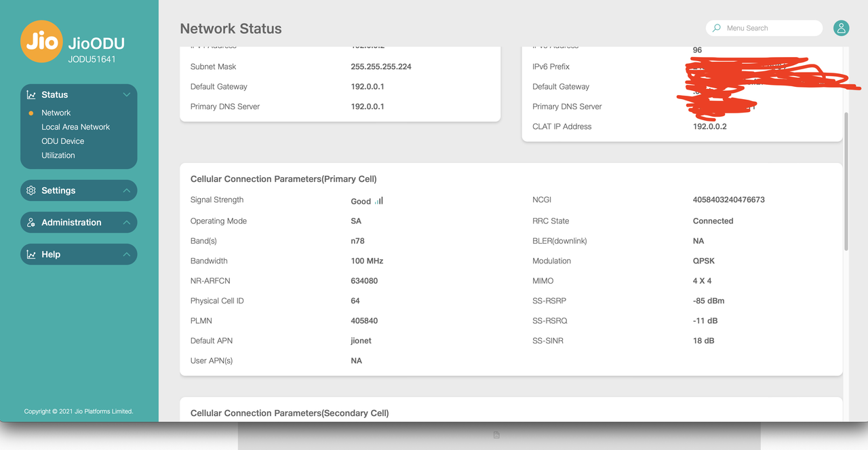The height and width of the screenshot is (450, 868).
Task: Open the user profile avatar icon
Action: tap(841, 28)
